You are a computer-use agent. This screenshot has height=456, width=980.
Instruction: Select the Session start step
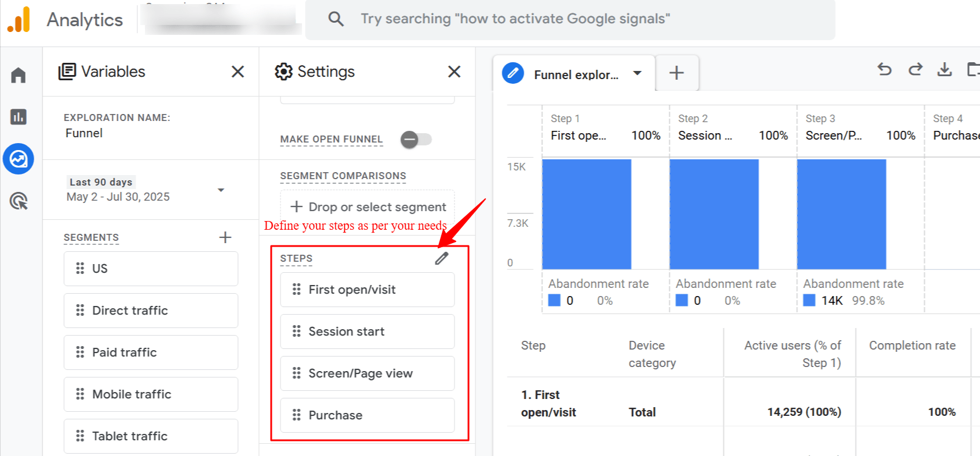(367, 332)
